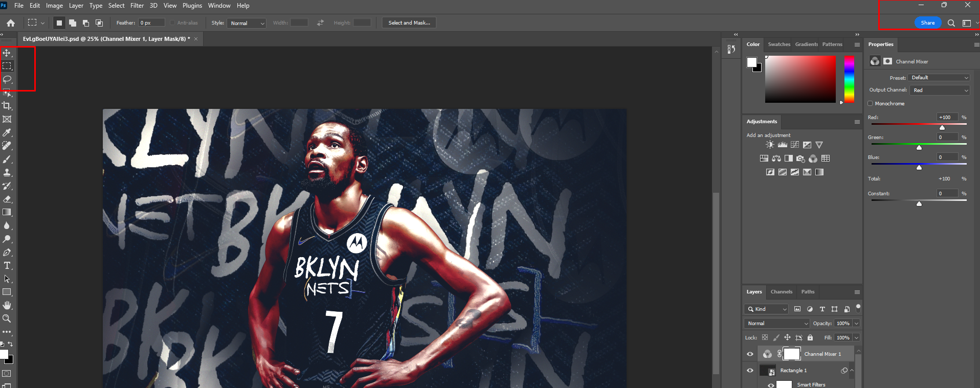Viewport: 980px width, 388px height.
Task: Open the Preset dropdown in Properties
Action: pyautogui.click(x=940, y=78)
